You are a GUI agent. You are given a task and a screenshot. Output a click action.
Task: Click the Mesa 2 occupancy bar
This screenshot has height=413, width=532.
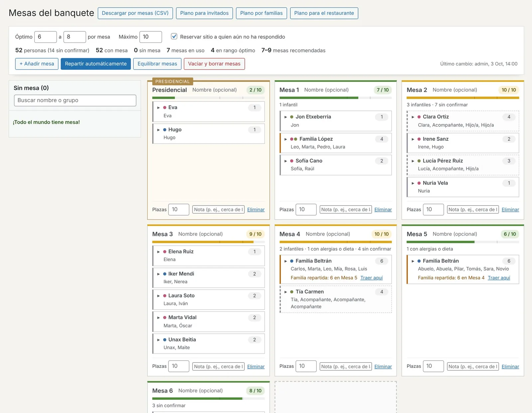463,98
